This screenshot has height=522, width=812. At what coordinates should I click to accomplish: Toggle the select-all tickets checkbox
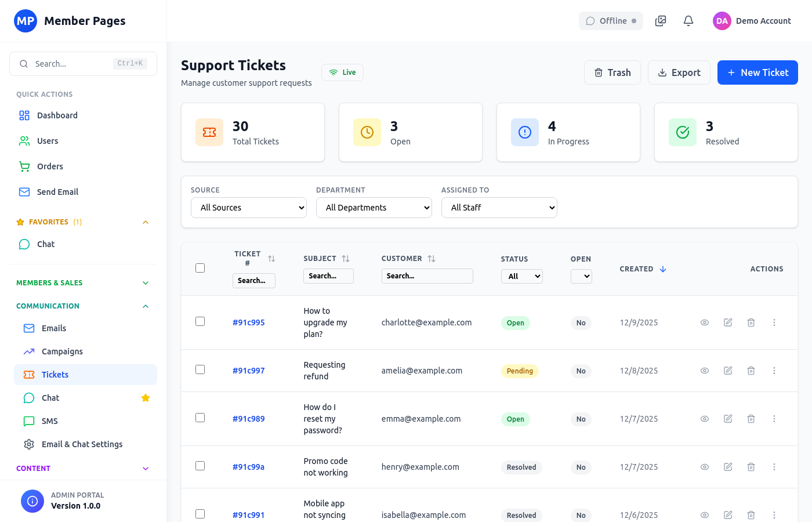coord(200,268)
